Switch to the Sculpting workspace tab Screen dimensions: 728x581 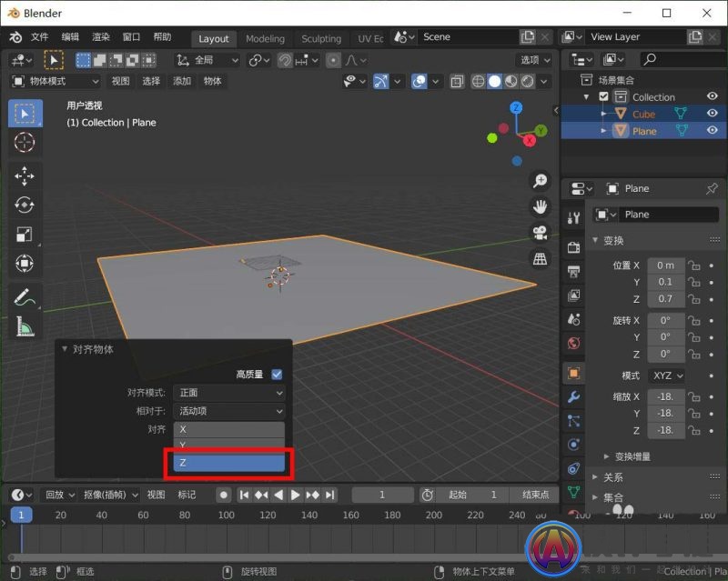coord(321,38)
